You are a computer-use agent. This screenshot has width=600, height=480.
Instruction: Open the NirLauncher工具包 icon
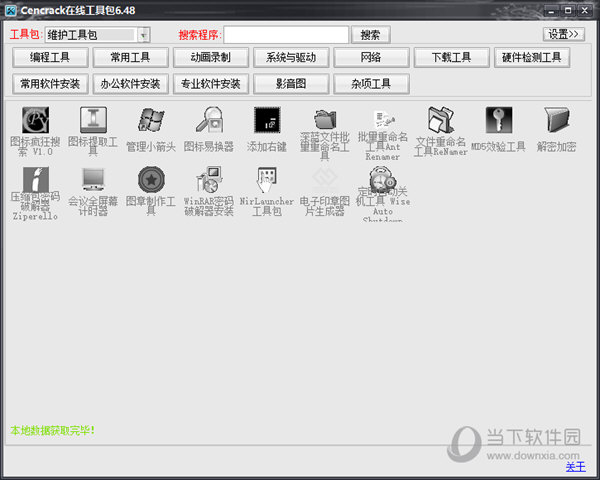[267, 179]
